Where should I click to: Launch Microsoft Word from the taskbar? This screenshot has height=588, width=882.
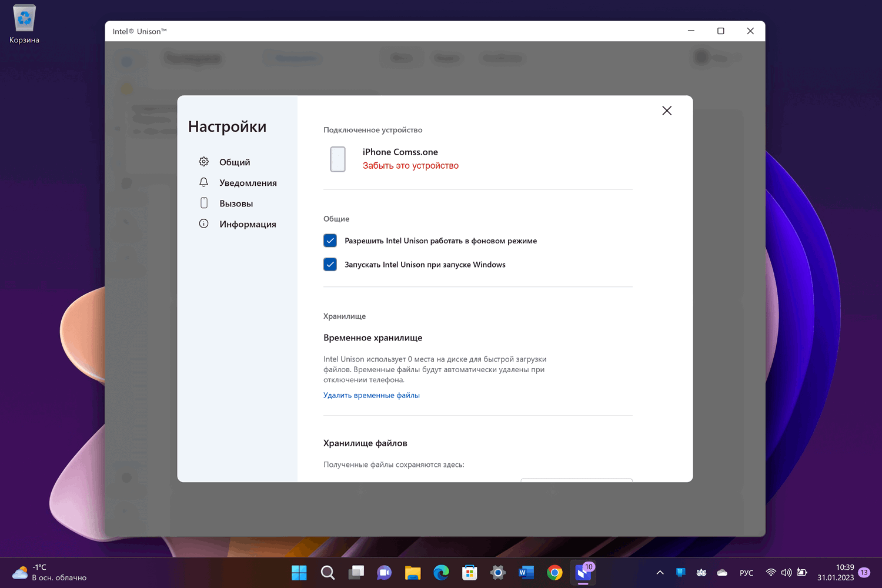526,573
